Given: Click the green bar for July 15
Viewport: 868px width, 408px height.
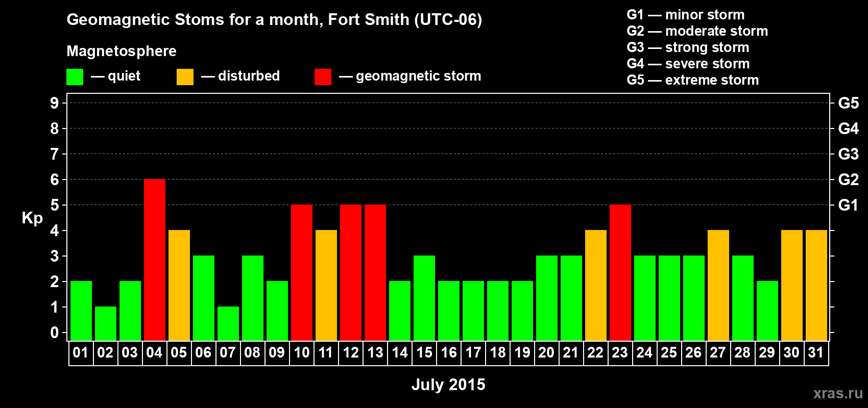Looking at the screenshot, I should click(424, 298).
